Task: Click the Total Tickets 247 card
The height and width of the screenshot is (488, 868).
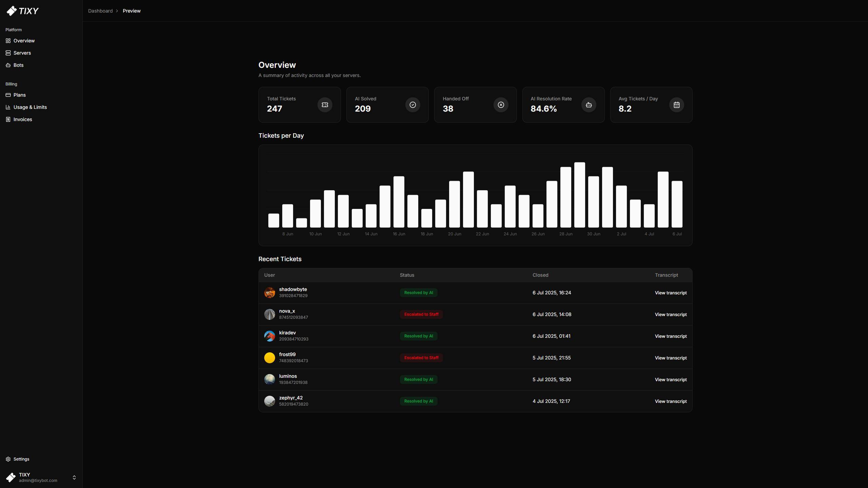Action: pos(300,105)
